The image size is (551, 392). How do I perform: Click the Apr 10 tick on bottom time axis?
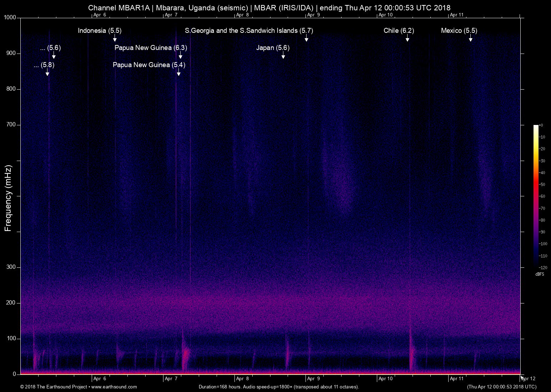pyautogui.click(x=385, y=378)
